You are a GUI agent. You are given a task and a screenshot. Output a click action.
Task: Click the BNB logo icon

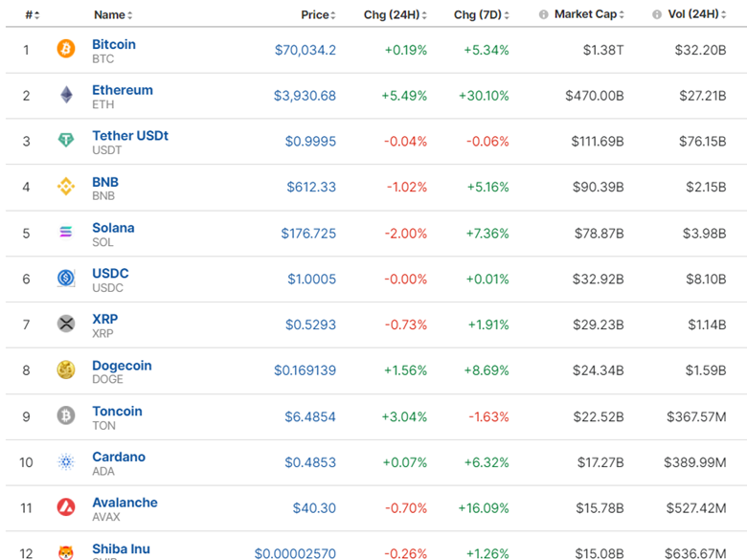66,187
